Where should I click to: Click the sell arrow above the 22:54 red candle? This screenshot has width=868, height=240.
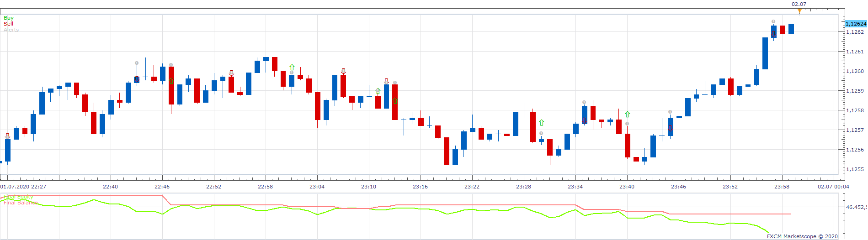[x=231, y=73]
